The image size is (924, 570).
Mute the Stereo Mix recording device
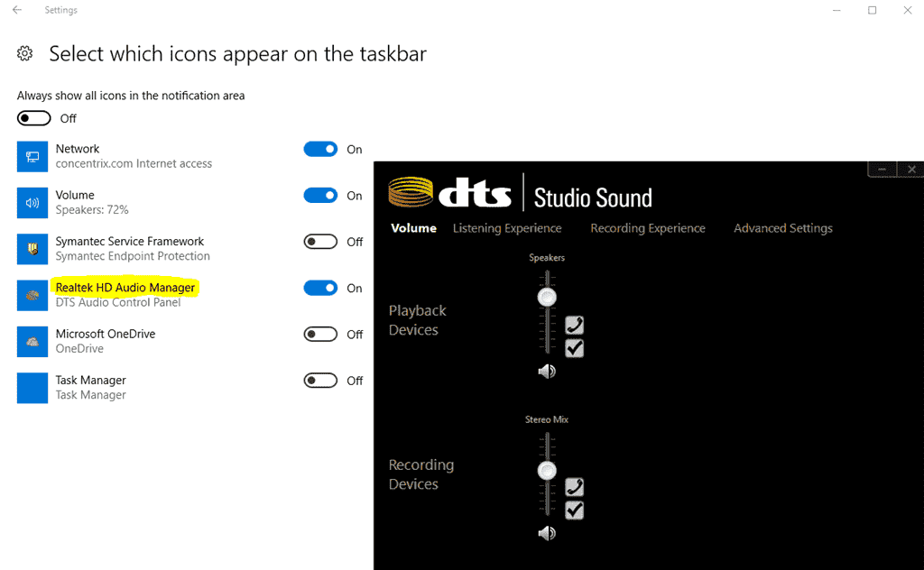[x=547, y=533]
